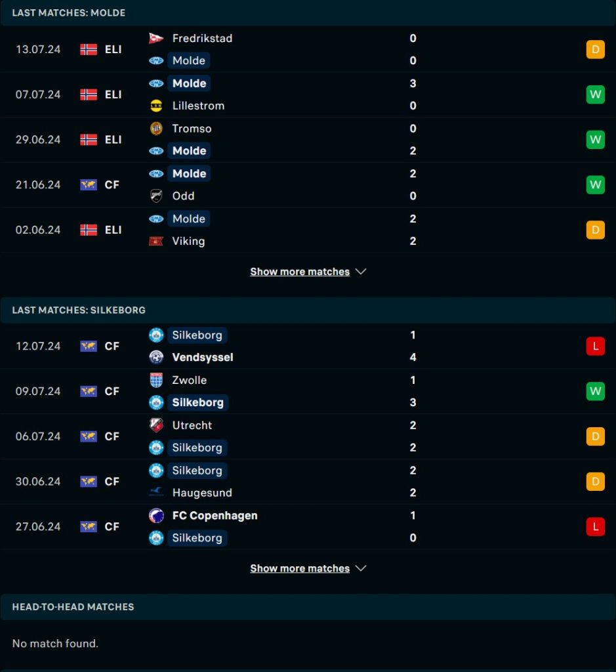The width and height of the screenshot is (616, 672).
Task: Click the Zwolle club crest icon
Action: [156, 380]
